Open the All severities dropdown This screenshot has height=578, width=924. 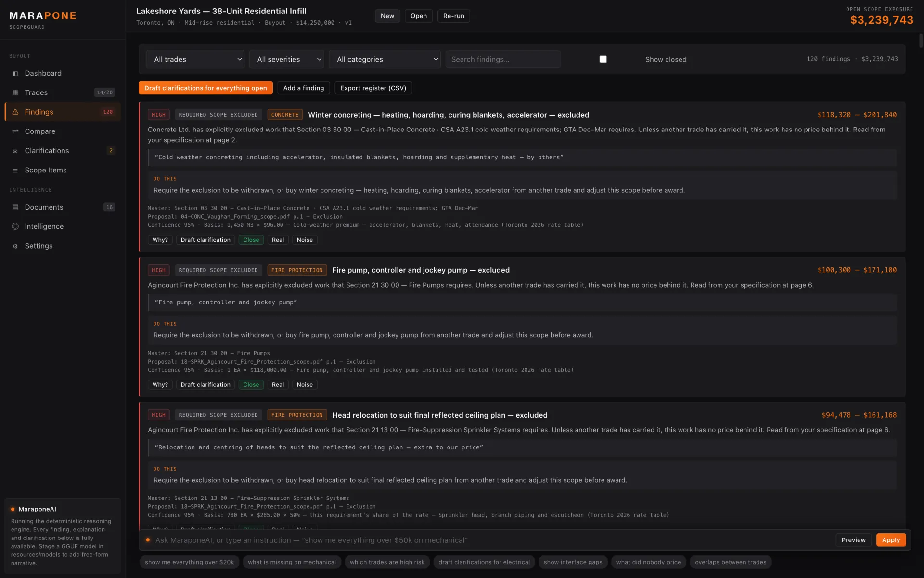pos(287,59)
